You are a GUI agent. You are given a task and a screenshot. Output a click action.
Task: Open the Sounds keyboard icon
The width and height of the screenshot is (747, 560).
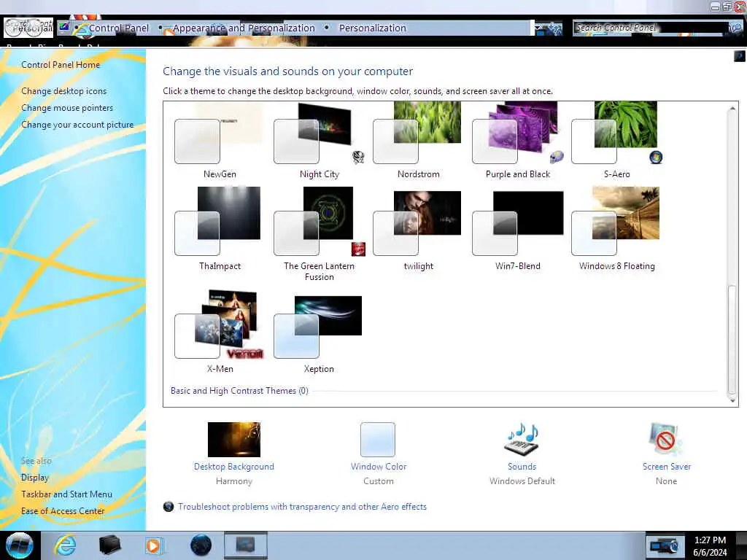[x=522, y=439]
